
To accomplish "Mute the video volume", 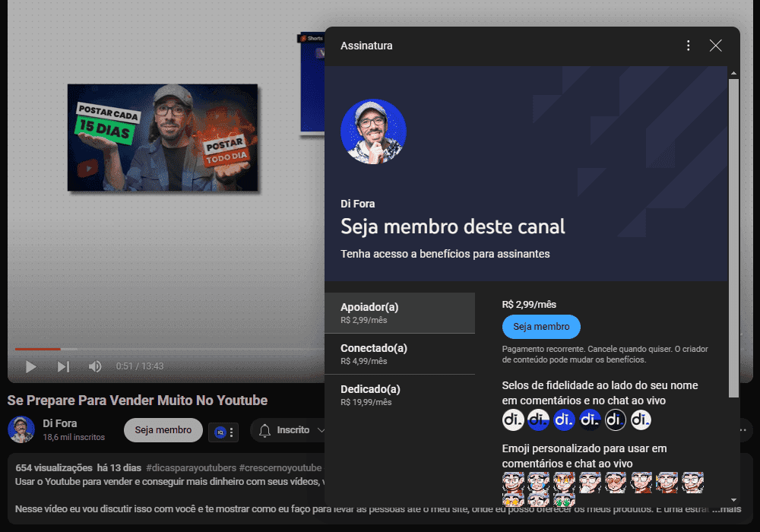I will 95,367.
